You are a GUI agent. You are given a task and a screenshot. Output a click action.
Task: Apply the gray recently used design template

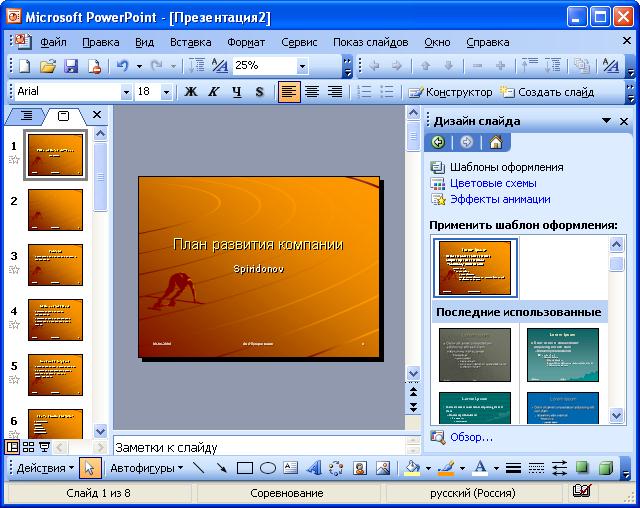coord(475,355)
